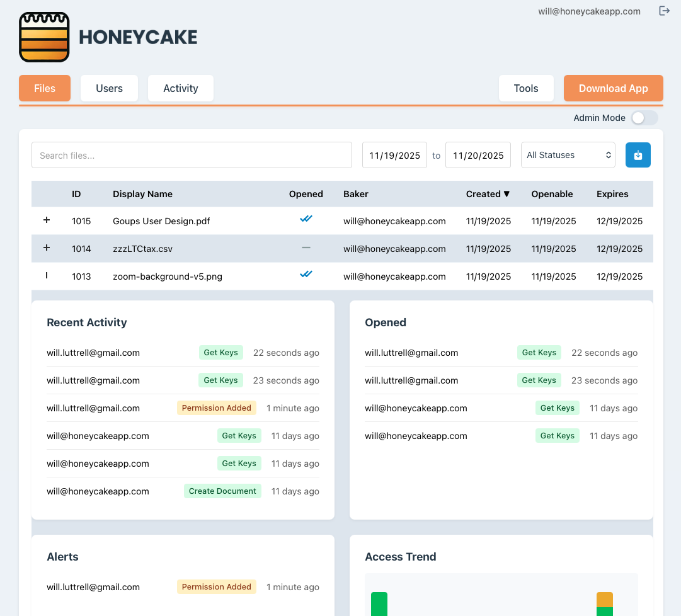Image resolution: width=681 pixels, height=616 pixels.
Task: Open the Tools menu
Action: point(526,88)
